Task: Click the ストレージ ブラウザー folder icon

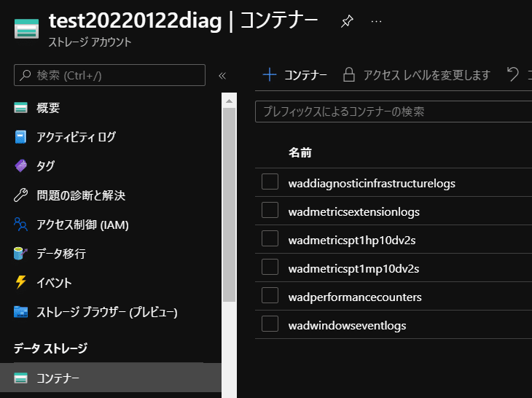Action: [x=20, y=312]
